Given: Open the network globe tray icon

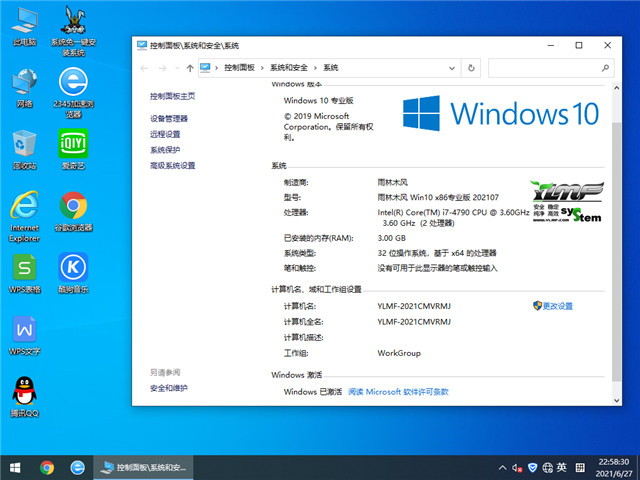Looking at the screenshot, I should click(547, 468).
